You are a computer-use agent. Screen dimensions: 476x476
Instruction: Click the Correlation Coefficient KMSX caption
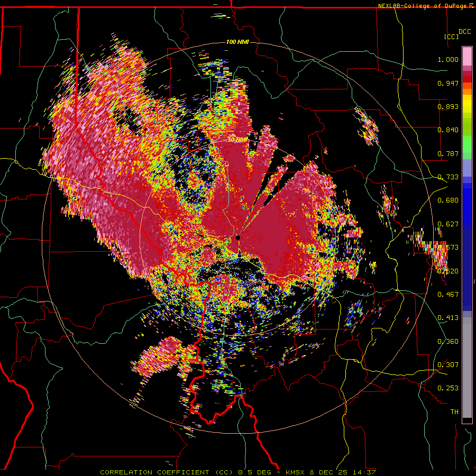pyautogui.click(x=238, y=472)
